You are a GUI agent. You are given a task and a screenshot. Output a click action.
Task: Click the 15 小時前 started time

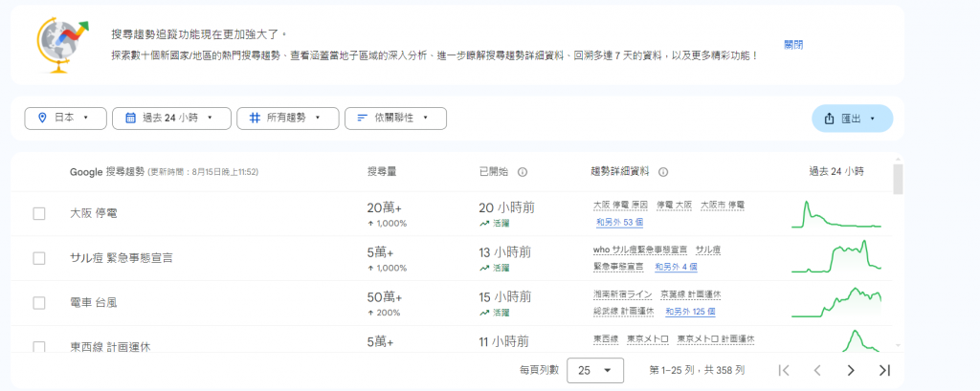[x=505, y=297]
